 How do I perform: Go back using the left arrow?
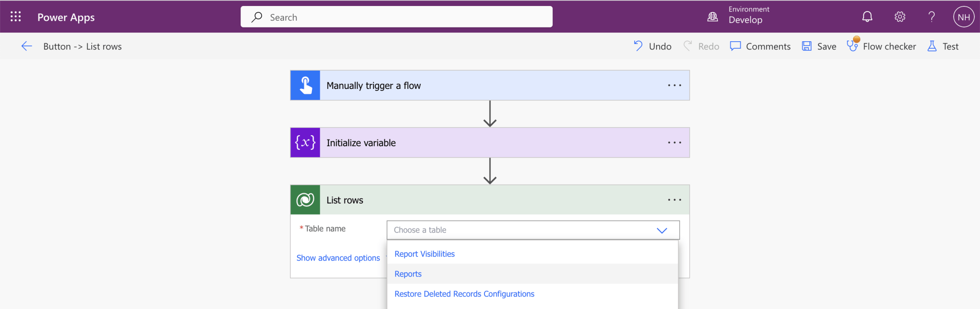tap(27, 46)
